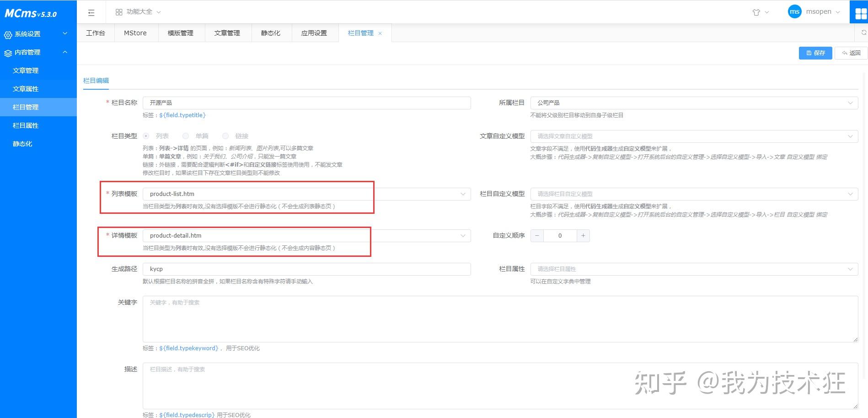Image resolution: width=868 pixels, height=418 pixels.
Task: Open the 栏目属性 dropdown
Action: tap(694, 269)
